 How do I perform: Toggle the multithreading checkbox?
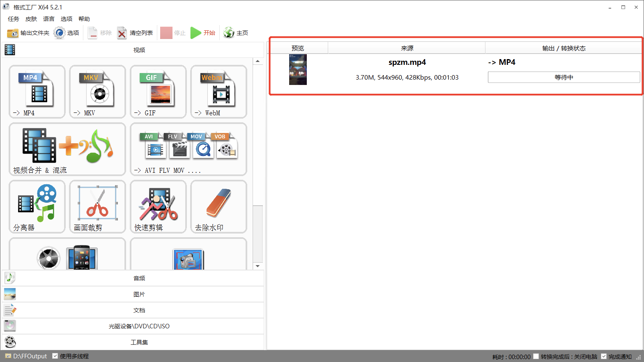55,356
